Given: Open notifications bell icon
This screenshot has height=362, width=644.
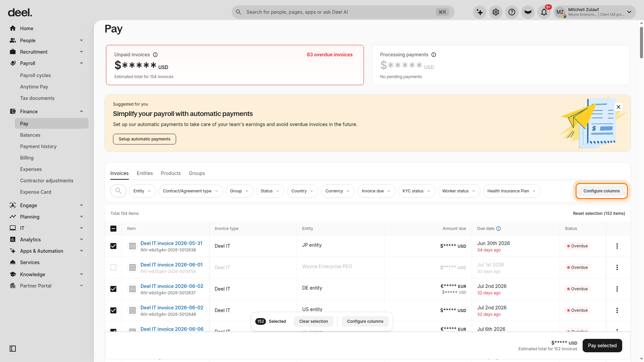Looking at the screenshot, I should click(x=544, y=12).
